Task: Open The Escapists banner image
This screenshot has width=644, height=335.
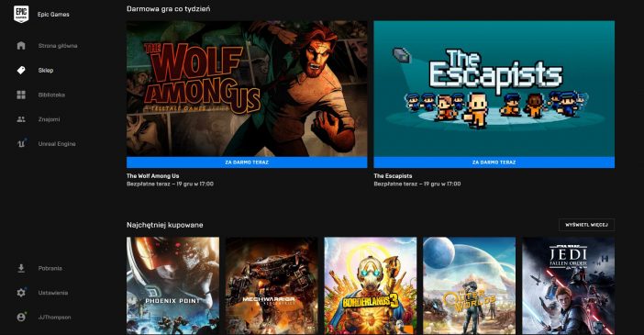Action: 494,89
